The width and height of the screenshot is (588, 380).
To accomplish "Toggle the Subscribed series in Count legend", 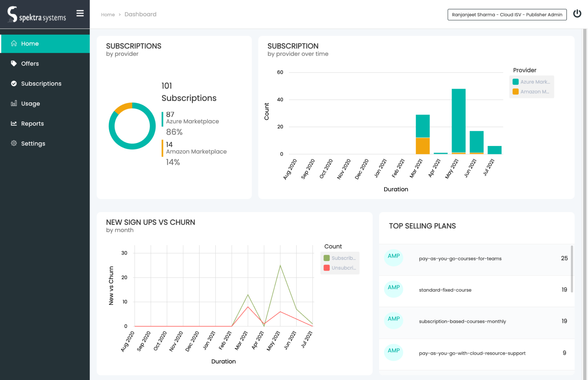I will (340, 258).
